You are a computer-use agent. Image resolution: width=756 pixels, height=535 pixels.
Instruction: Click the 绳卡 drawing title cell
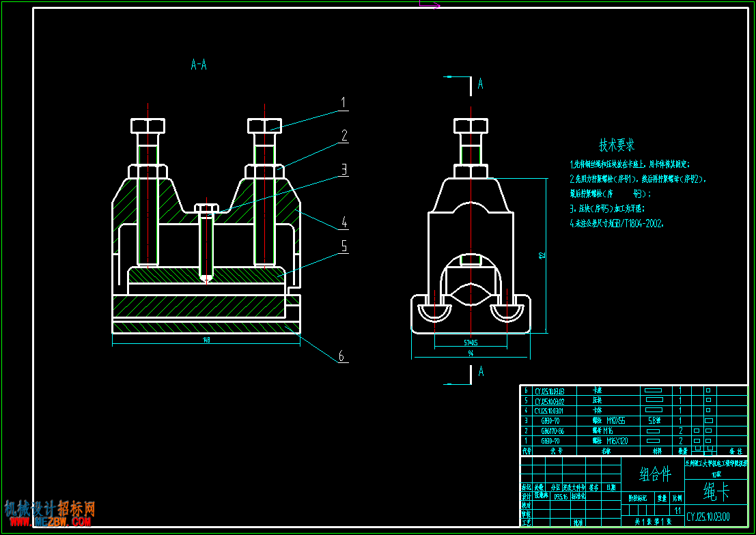tap(716, 491)
